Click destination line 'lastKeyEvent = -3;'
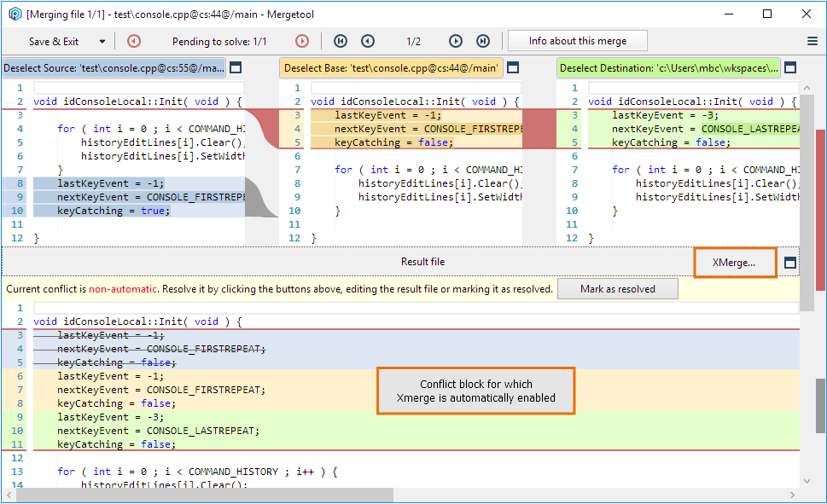The image size is (827, 504). click(x=665, y=115)
